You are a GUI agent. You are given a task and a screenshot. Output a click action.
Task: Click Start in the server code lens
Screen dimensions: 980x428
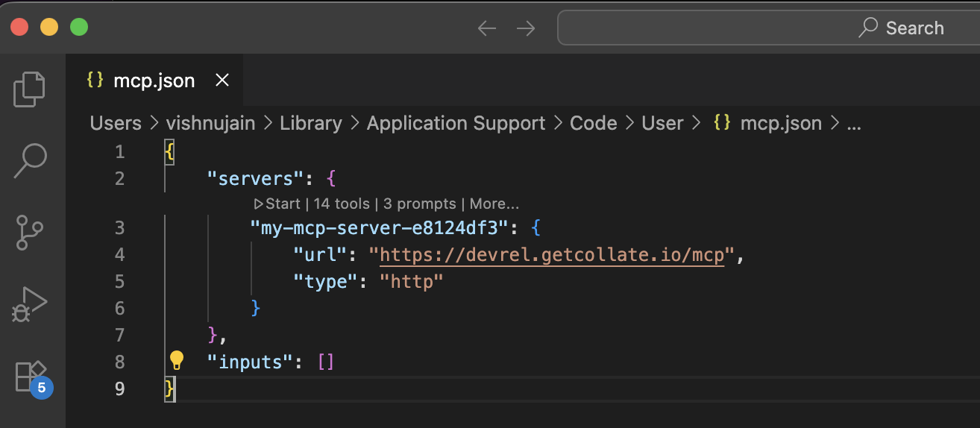point(277,204)
